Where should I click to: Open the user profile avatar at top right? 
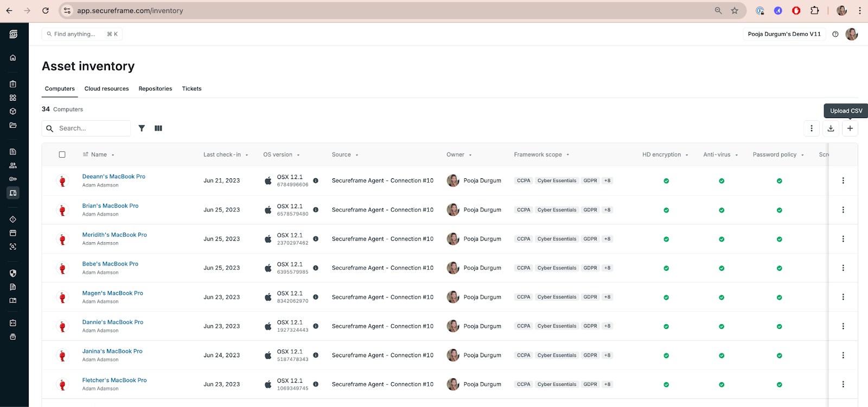click(x=852, y=34)
